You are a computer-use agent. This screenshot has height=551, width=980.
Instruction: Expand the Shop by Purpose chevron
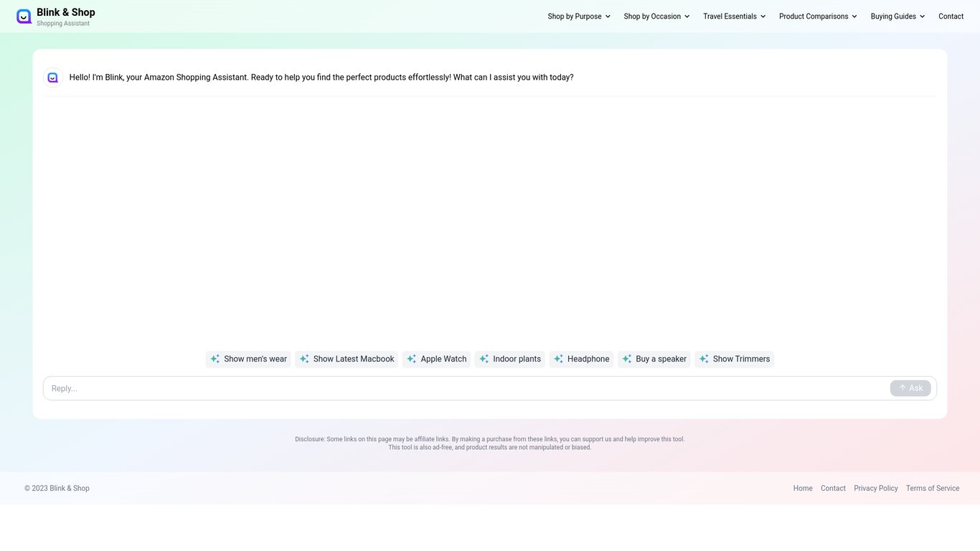[x=608, y=17]
